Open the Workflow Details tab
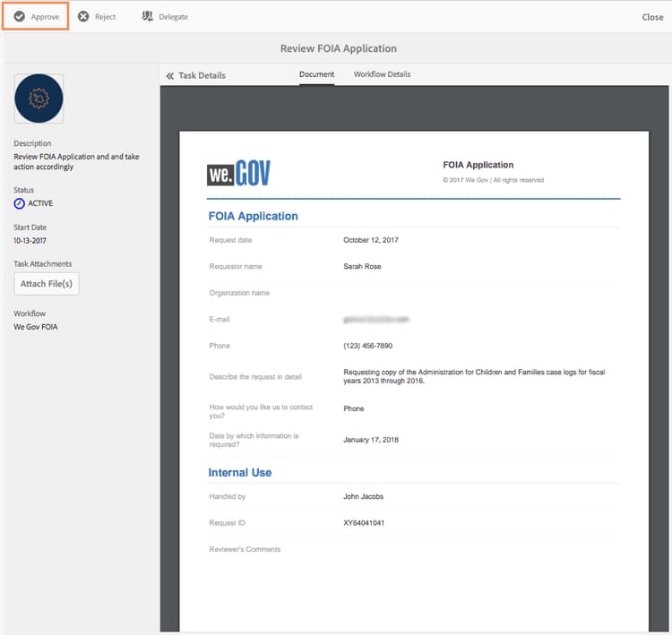Image resolution: width=672 pixels, height=635 pixels. [x=382, y=74]
